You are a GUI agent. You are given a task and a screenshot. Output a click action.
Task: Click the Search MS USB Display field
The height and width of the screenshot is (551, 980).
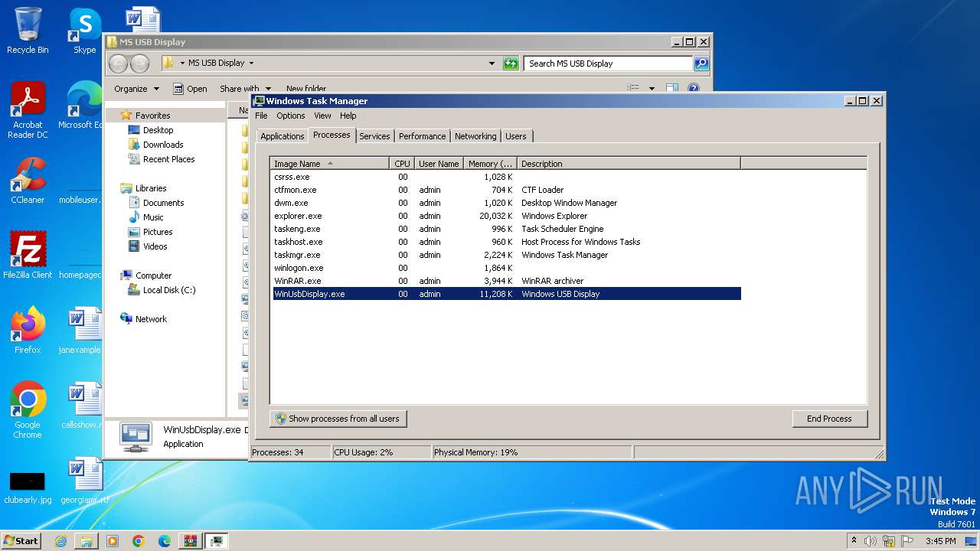tap(607, 64)
